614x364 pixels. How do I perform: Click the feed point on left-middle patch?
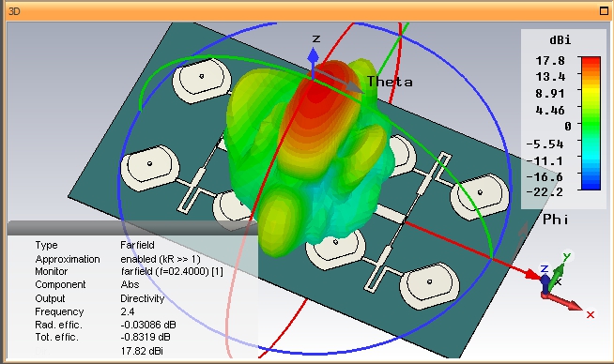pyautogui.click(x=149, y=163)
